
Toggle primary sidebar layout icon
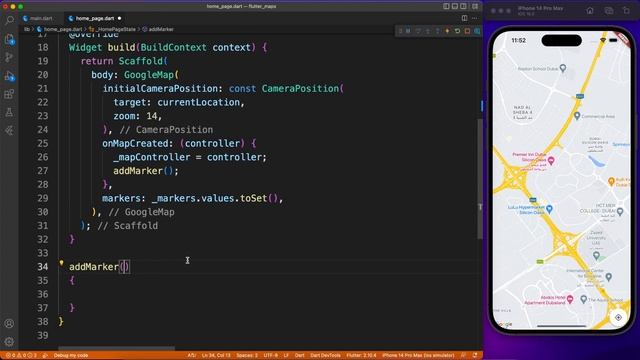coord(446,6)
